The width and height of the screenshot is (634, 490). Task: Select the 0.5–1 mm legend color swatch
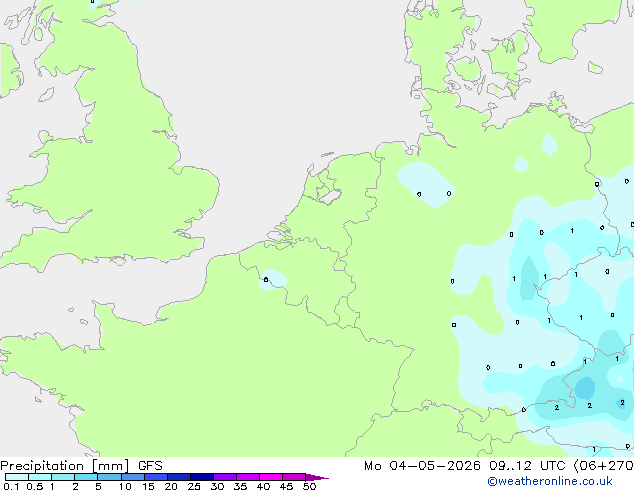pos(40,477)
